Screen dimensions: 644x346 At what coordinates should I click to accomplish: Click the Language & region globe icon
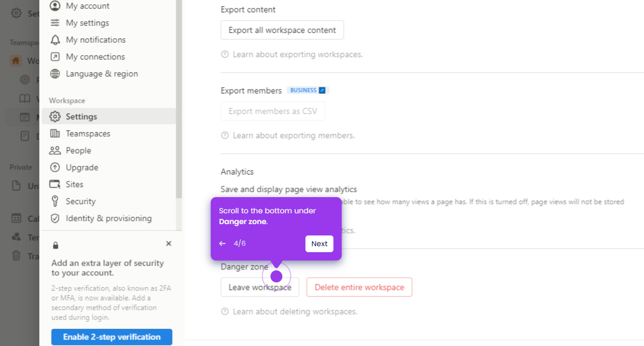(x=55, y=74)
